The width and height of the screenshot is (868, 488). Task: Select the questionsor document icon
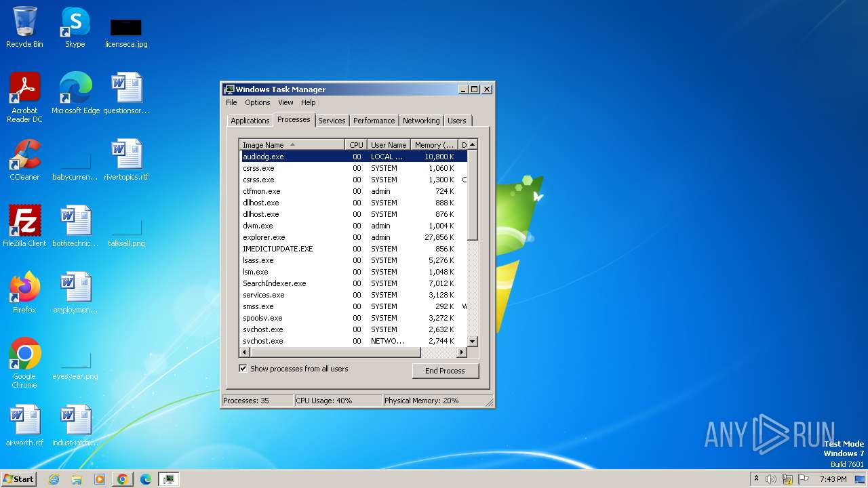pyautogui.click(x=126, y=93)
